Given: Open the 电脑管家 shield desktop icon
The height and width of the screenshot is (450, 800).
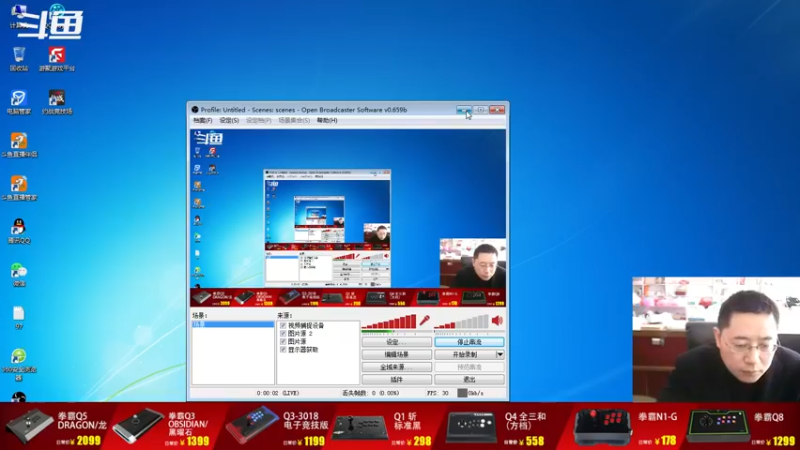Looking at the screenshot, I should [x=19, y=102].
